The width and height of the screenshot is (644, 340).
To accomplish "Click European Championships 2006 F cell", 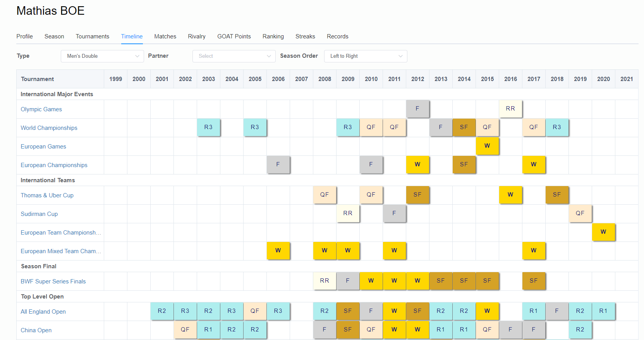I will pyautogui.click(x=278, y=164).
